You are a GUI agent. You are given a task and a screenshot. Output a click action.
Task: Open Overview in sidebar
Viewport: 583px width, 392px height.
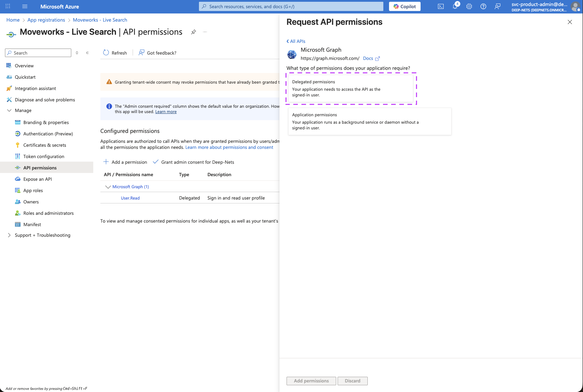click(24, 66)
